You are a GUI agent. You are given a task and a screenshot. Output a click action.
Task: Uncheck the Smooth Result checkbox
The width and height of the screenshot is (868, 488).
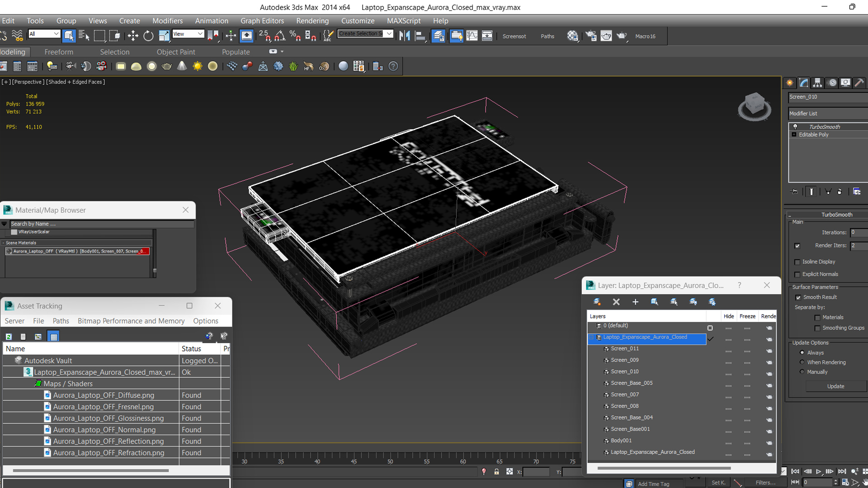798,297
